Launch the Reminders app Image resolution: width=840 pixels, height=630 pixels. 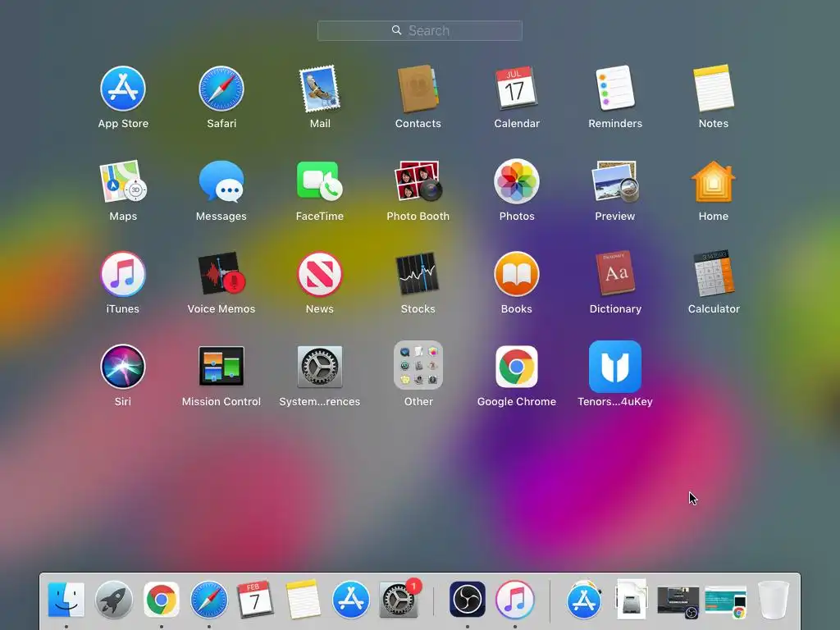pyautogui.click(x=615, y=88)
